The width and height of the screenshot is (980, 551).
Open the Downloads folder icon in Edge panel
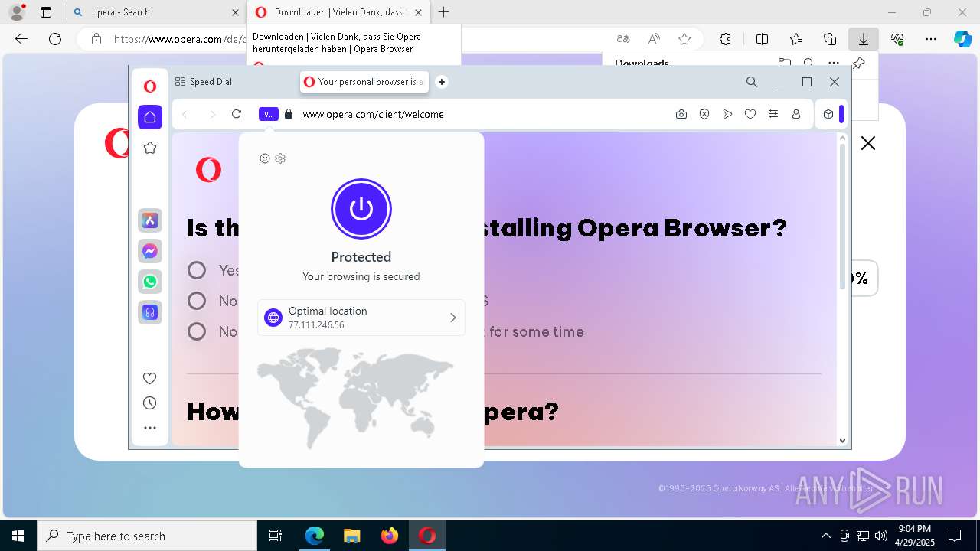[784, 63]
